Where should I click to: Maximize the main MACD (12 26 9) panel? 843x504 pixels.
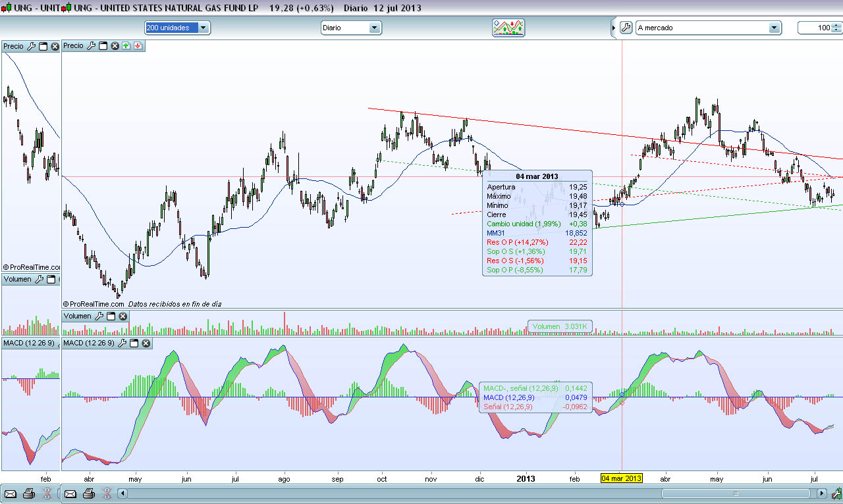[x=134, y=343]
